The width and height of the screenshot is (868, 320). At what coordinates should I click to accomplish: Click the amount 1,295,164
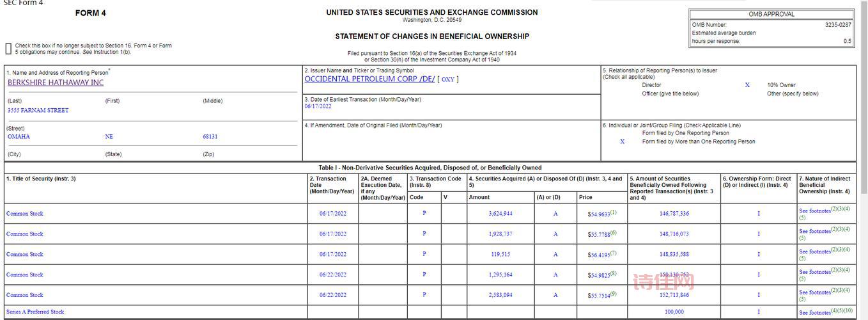[500, 275]
